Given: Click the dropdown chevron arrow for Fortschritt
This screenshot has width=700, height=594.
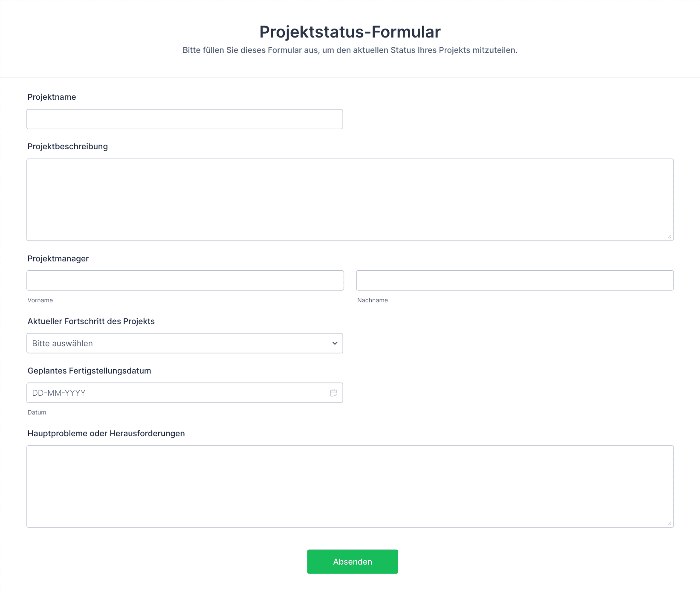Looking at the screenshot, I should click(x=335, y=343).
